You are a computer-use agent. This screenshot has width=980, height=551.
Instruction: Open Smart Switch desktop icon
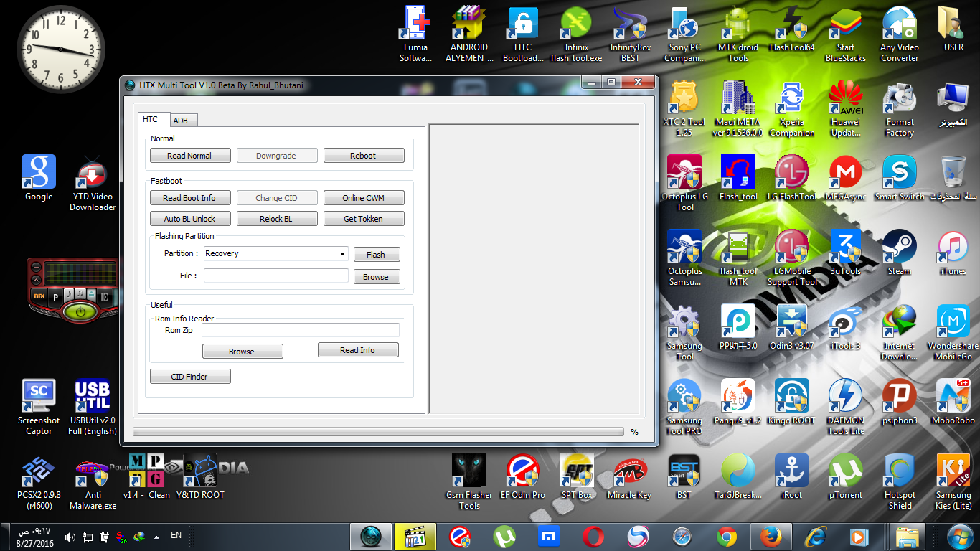click(900, 177)
